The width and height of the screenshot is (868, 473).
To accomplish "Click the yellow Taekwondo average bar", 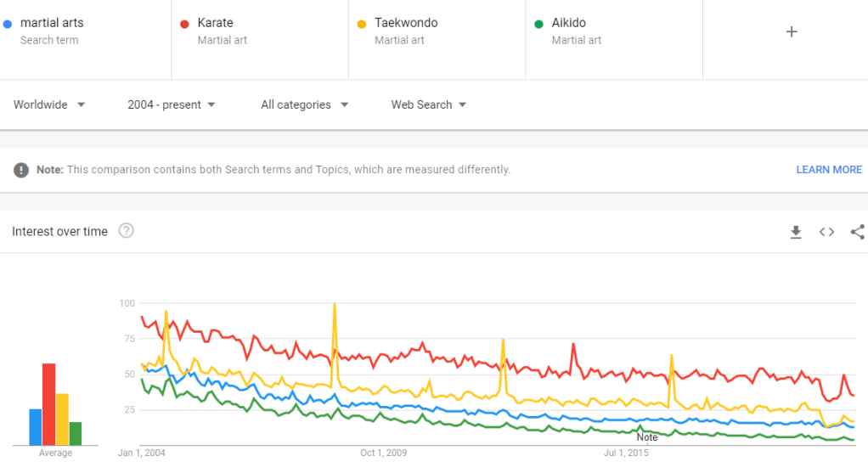I will point(62,420).
